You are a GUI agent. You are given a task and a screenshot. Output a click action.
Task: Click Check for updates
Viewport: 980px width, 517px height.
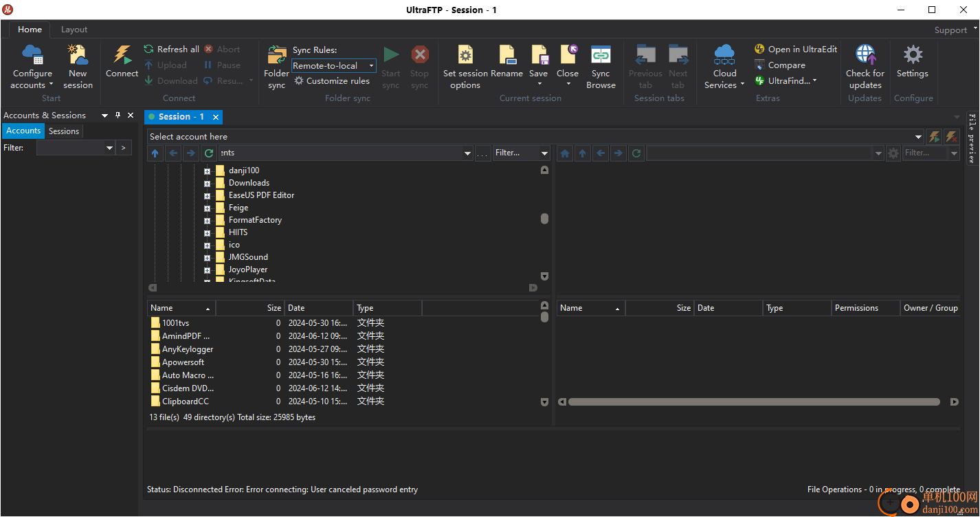[865, 66]
